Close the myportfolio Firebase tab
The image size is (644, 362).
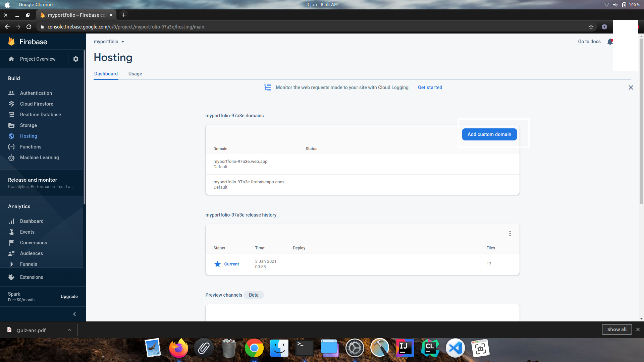[111, 15]
